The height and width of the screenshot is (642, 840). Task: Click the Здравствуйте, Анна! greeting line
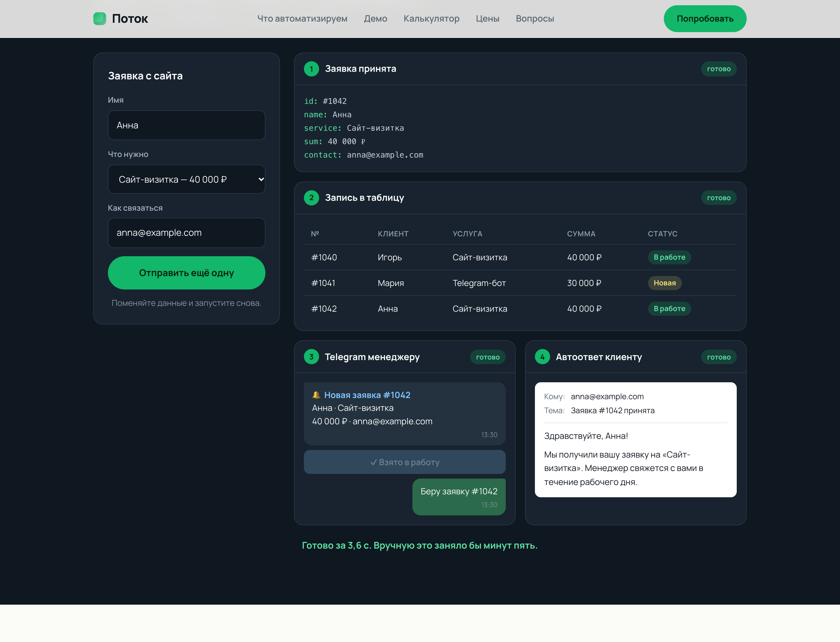click(x=586, y=436)
